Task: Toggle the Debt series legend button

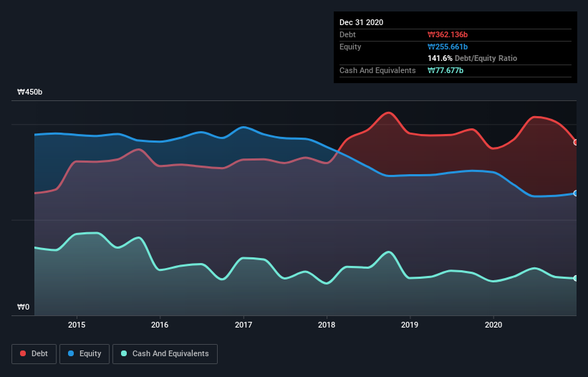Action: pyautogui.click(x=34, y=354)
